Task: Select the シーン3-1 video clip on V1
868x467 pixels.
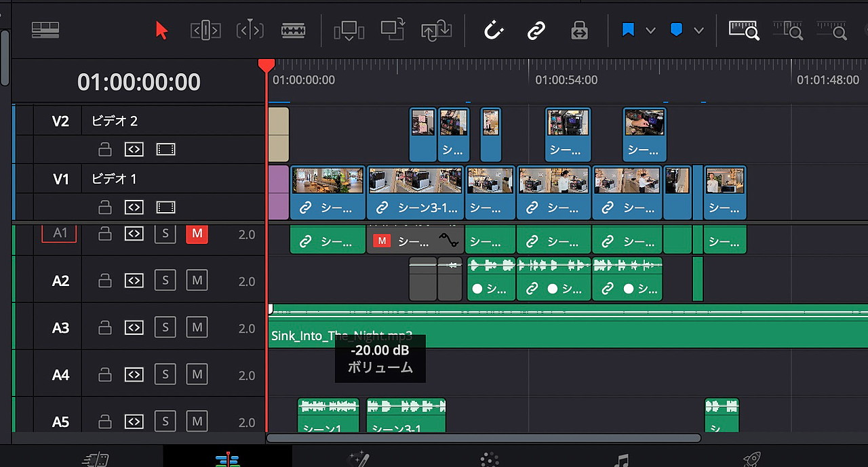Action: (415, 192)
